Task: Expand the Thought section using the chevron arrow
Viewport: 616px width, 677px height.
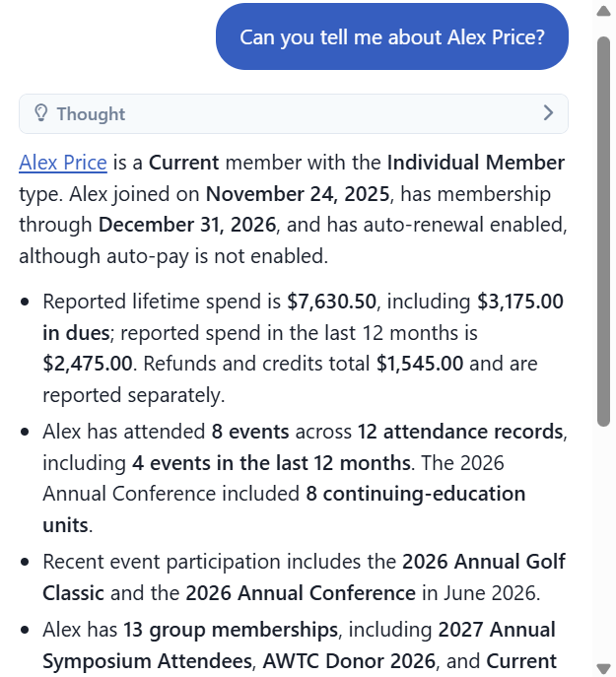Action: point(548,113)
